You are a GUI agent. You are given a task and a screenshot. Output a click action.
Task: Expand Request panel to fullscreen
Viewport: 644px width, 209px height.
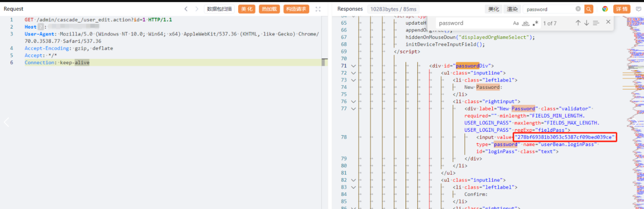click(318, 9)
